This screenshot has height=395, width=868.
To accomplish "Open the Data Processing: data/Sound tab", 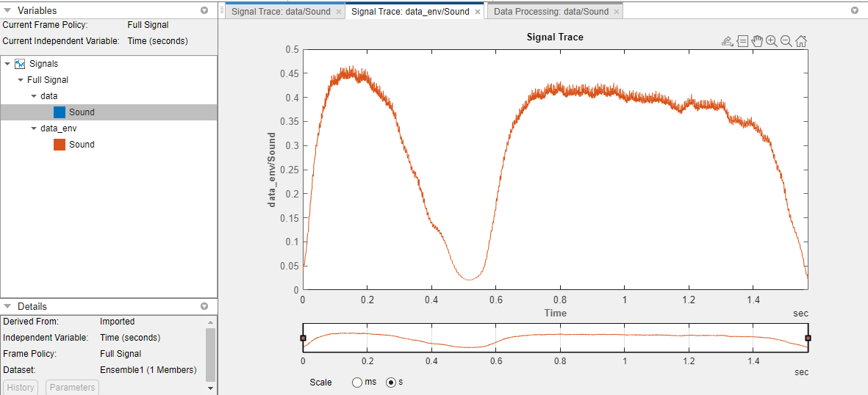I will click(550, 12).
